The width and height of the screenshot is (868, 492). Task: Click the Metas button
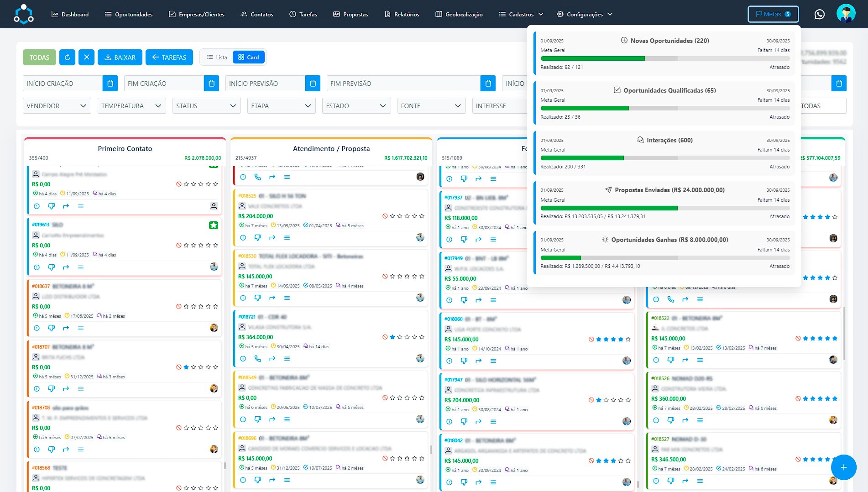point(773,14)
